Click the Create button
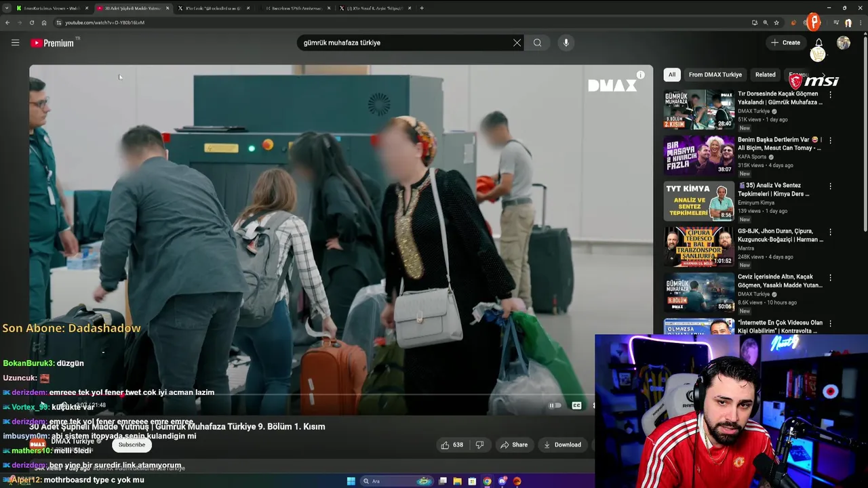This screenshot has width=868, height=488. point(785,43)
